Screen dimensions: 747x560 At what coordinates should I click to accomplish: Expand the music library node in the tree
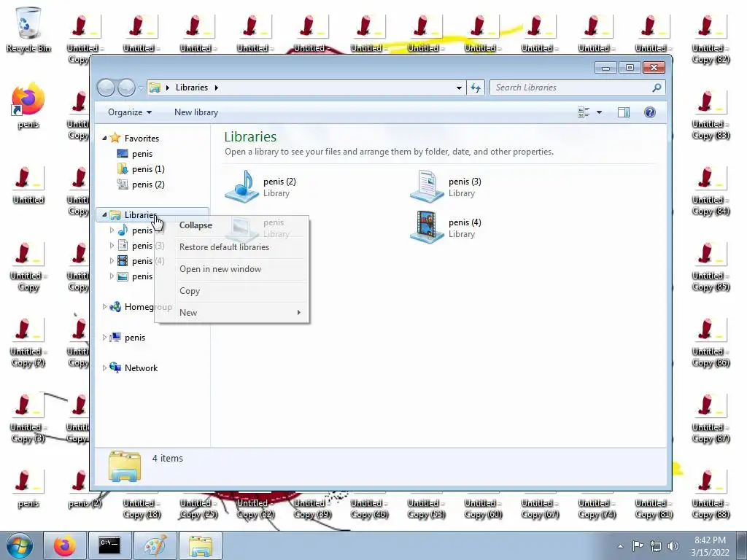tap(112, 230)
